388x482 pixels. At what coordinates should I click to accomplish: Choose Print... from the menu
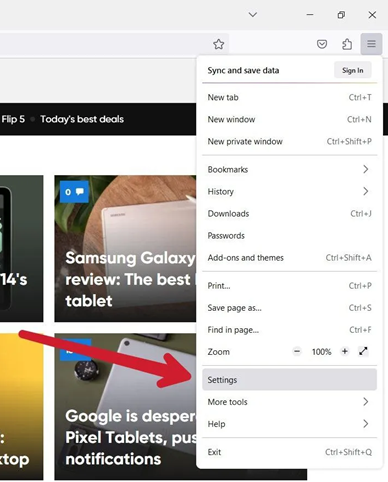tap(289, 286)
